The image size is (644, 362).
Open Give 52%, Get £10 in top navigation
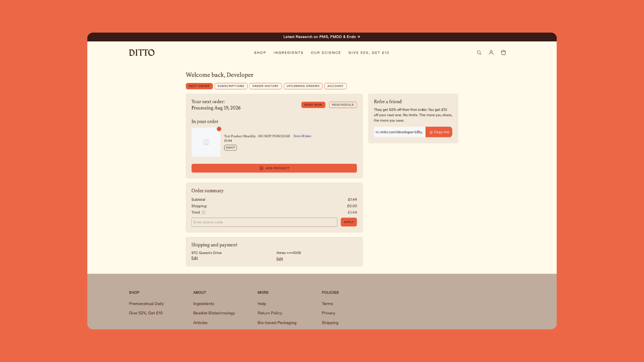point(369,53)
